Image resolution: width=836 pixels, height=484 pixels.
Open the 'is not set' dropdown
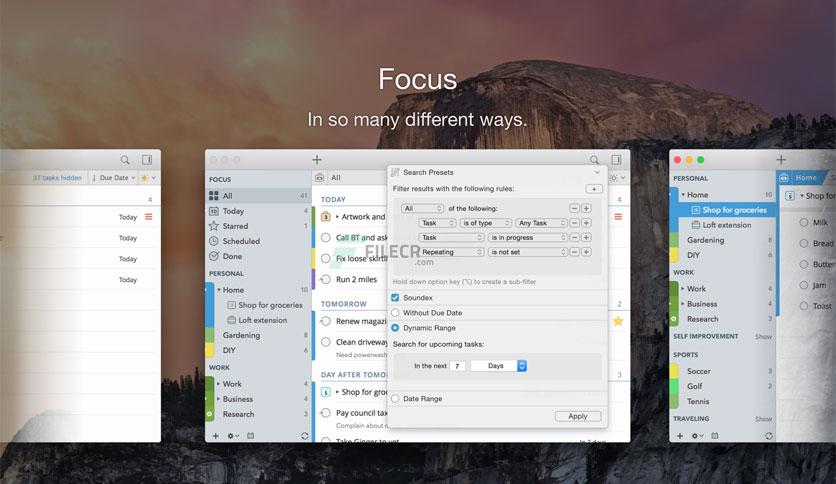pyautogui.click(x=527, y=252)
